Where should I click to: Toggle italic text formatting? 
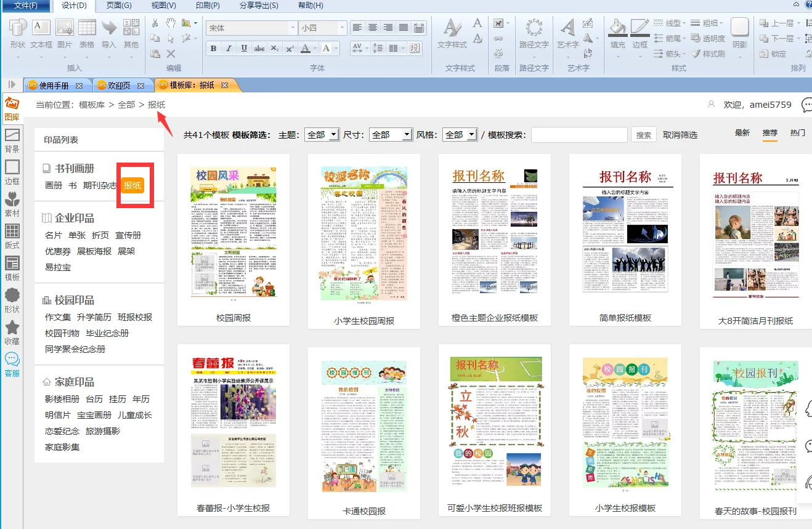[x=229, y=49]
